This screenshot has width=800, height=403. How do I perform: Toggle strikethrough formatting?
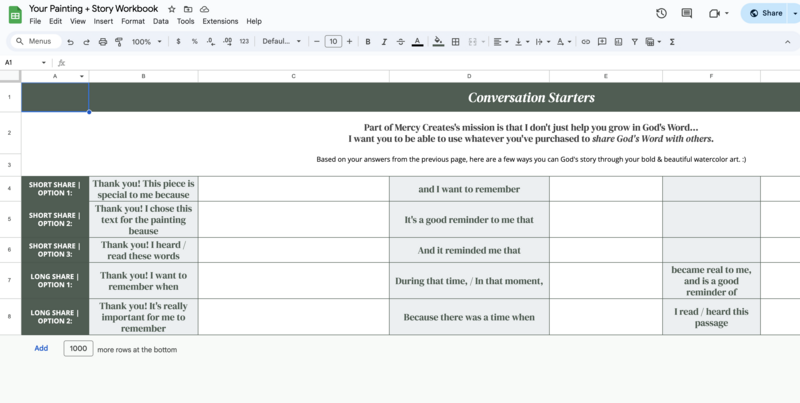coord(401,42)
